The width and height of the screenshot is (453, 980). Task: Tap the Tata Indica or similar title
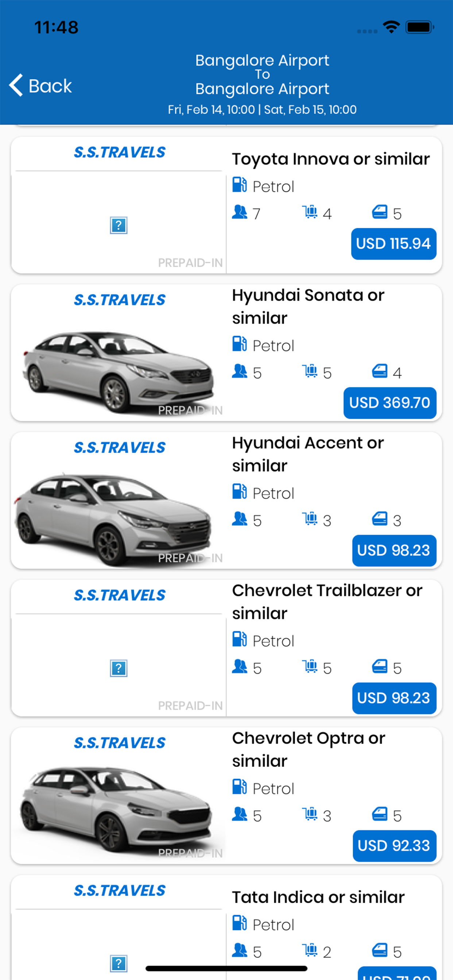pyautogui.click(x=318, y=897)
